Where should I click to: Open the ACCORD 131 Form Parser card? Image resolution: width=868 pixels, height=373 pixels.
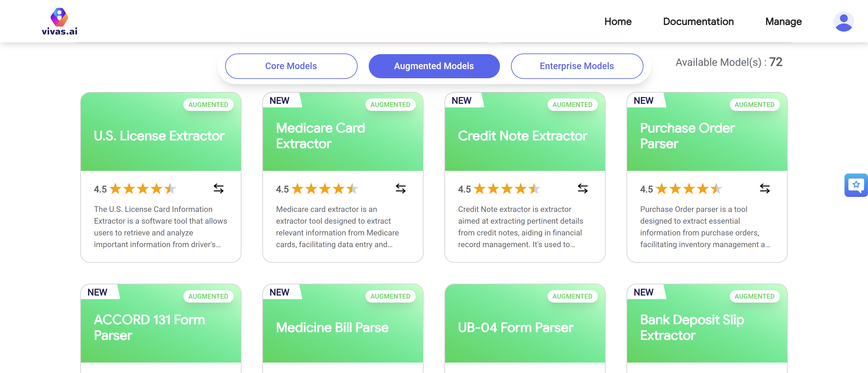149,327
